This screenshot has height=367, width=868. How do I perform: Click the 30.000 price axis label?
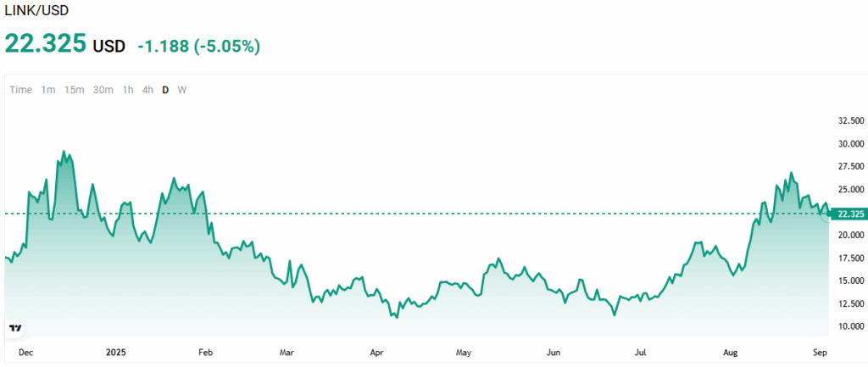[850, 144]
